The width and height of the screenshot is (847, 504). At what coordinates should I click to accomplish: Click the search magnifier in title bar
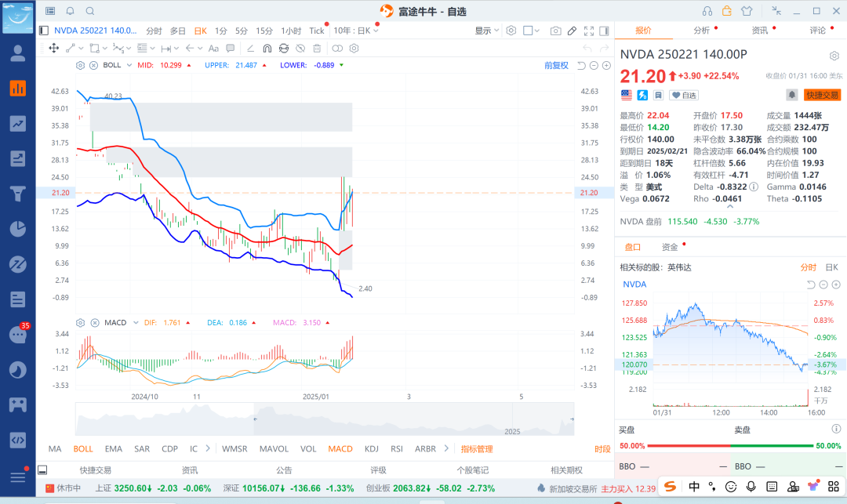(x=90, y=11)
